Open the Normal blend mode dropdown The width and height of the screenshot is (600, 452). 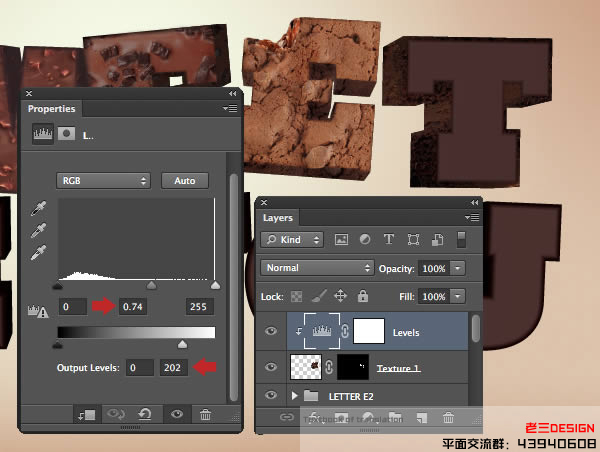(317, 268)
